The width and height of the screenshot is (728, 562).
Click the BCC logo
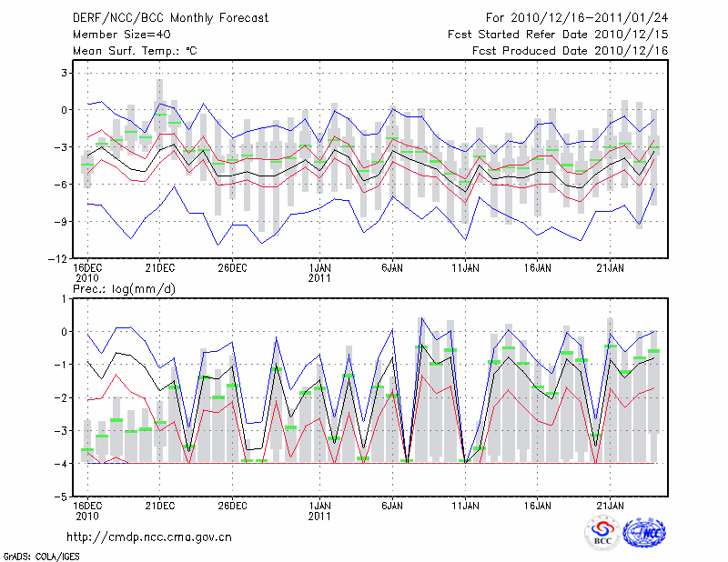point(602,533)
